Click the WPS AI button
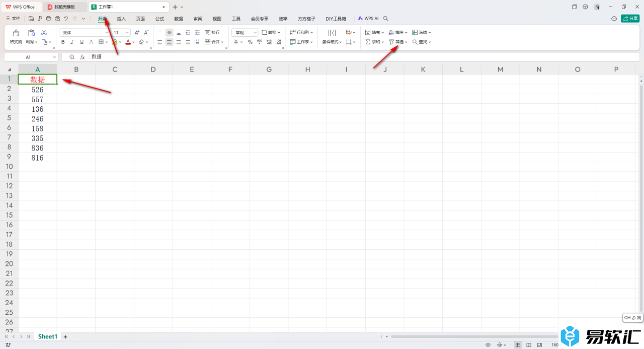 coord(368,19)
